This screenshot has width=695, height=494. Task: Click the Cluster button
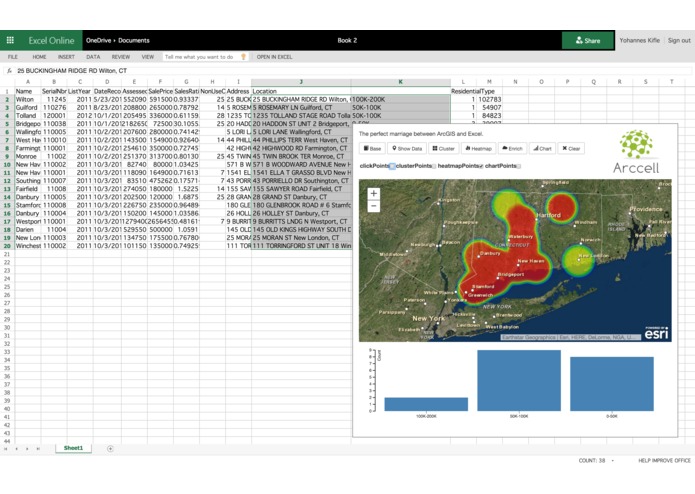(x=443, y=148)
